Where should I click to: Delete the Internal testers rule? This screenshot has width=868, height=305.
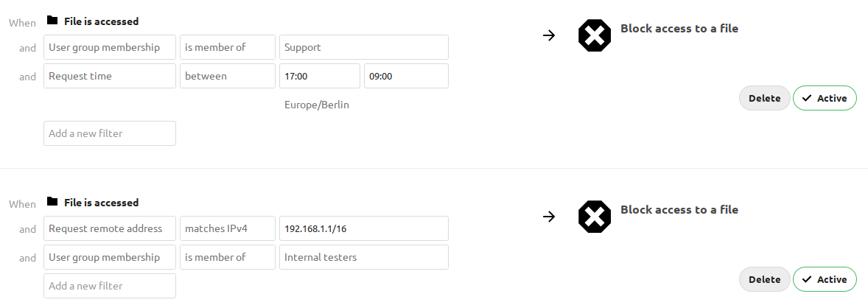(764, 279)
